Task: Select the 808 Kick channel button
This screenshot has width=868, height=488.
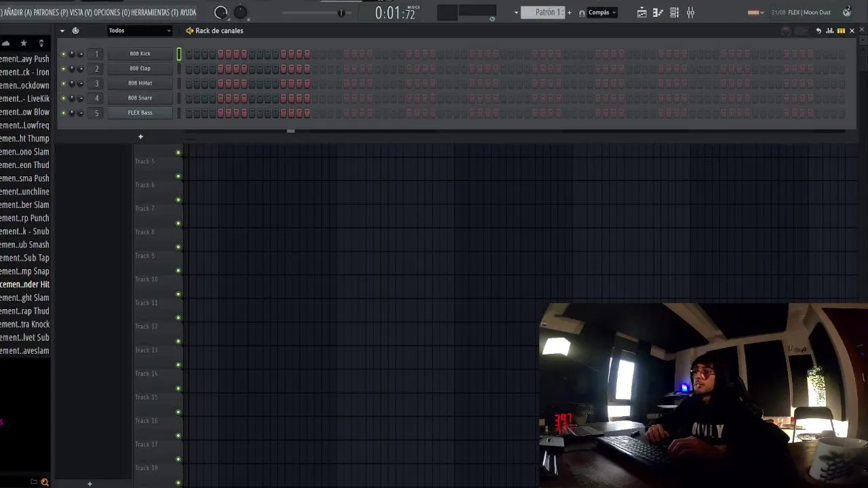Action: click(140, 54)
